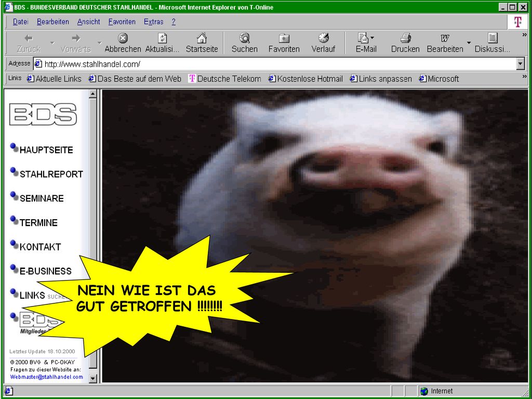Click the Webmaster@stahlhandel.com email link
Viewport: 532px width, 399px height.
click(46, 377)
